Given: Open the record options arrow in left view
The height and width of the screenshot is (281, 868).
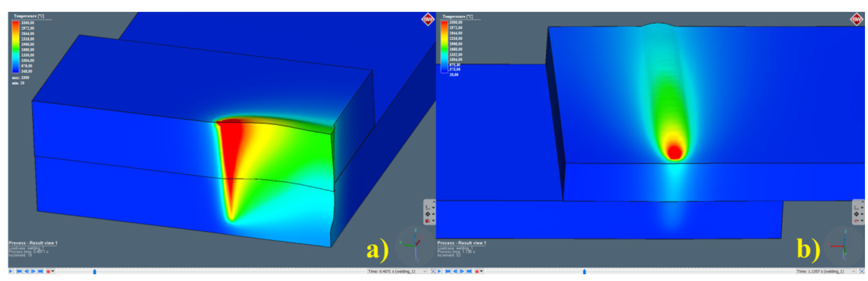Looking at the screenshot, I should click(x=53, y=271).
